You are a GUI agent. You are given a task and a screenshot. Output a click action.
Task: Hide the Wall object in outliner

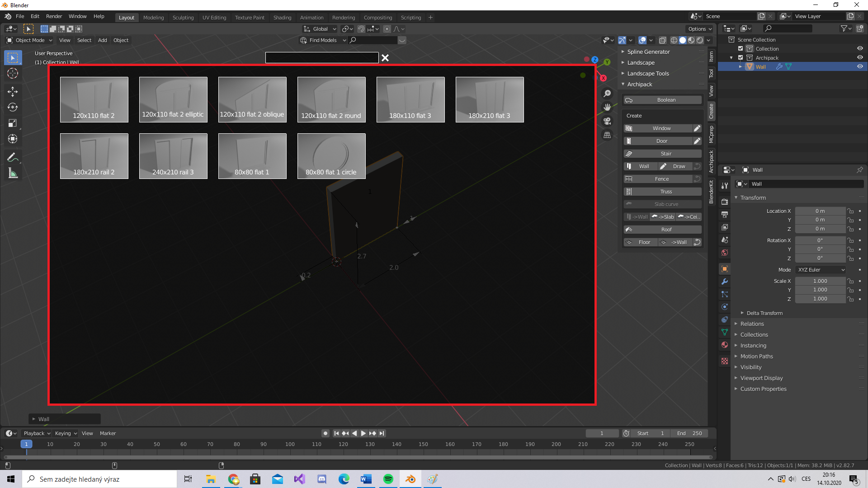[x=860, y=66]
